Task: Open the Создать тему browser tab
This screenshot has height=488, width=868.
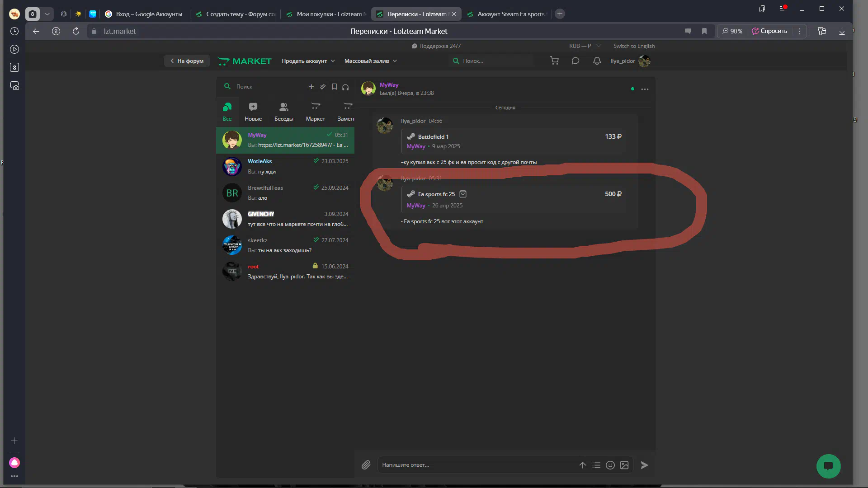Action: tap(236, 14)
